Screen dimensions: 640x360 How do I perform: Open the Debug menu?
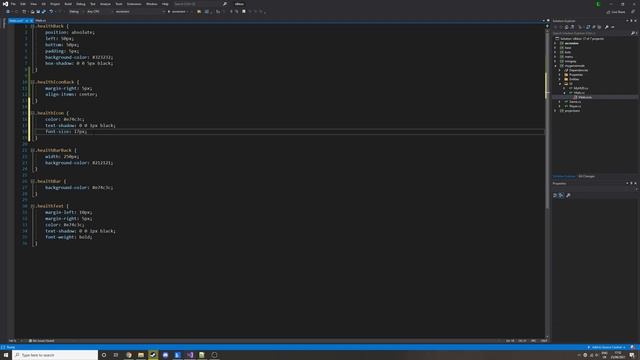point(80,4)
